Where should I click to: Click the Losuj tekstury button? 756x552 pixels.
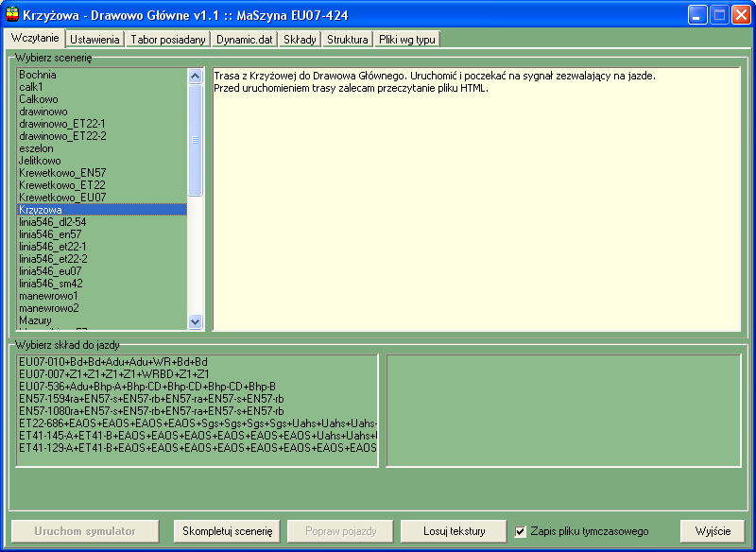tap(454, 531)
